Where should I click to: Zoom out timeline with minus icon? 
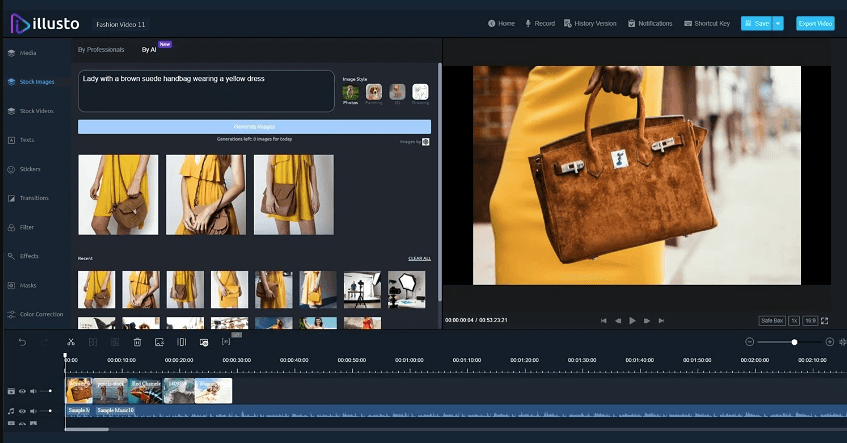(749, 342)
